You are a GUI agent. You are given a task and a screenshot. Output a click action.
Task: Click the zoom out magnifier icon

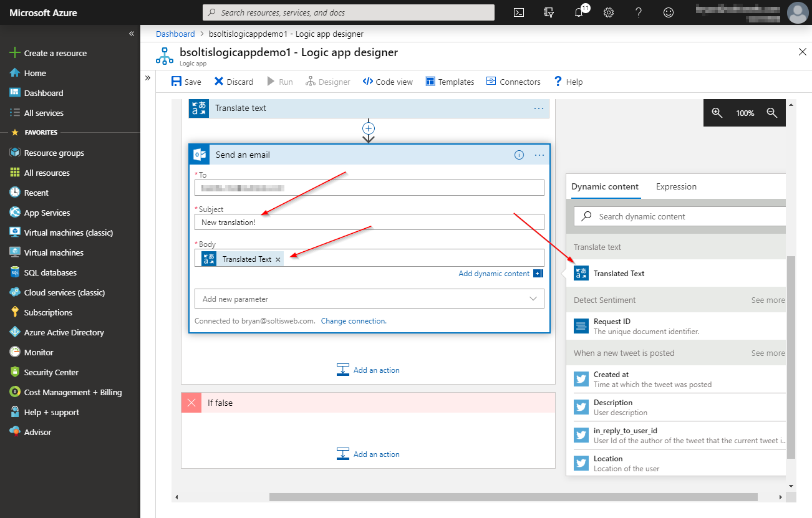[772, 113]
